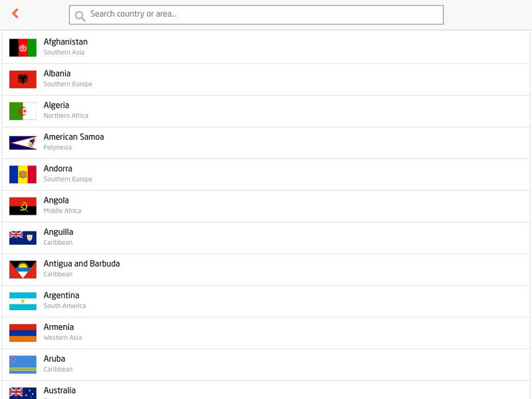Screen dimensions: 532x399
Task: Click the Angola flag icon
Action: coord(23,206)
